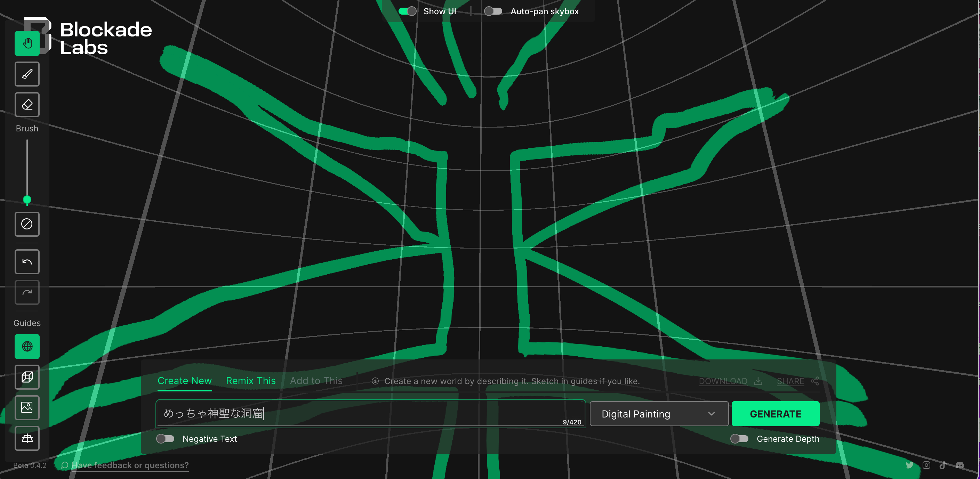Enable Negative Text toggle
The image size is (980, 479).
click(x=165, y=438)
